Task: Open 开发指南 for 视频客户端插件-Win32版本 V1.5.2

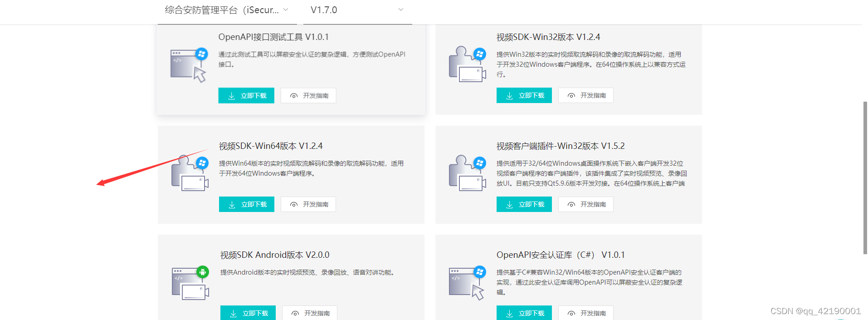Action: (586, 204)
